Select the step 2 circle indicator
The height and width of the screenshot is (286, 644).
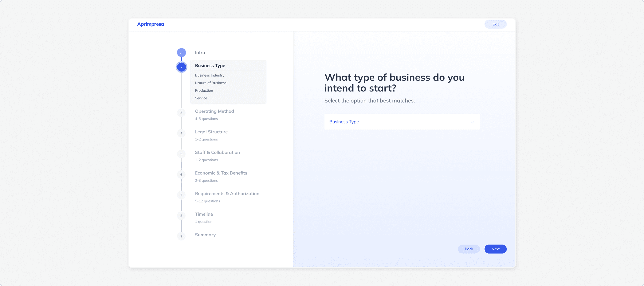pos(181,67)
